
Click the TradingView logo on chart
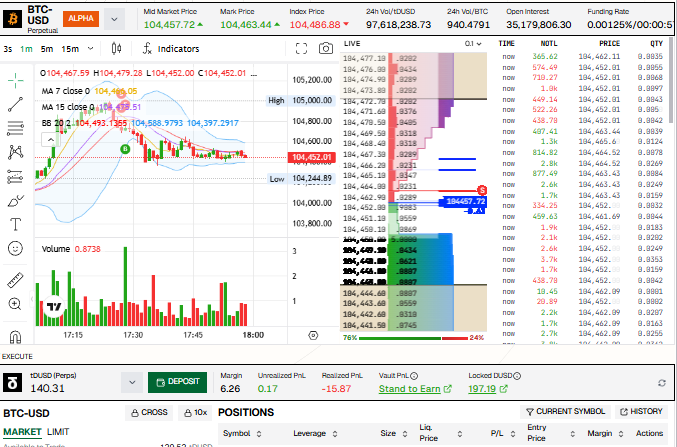[x=54, y=306]
